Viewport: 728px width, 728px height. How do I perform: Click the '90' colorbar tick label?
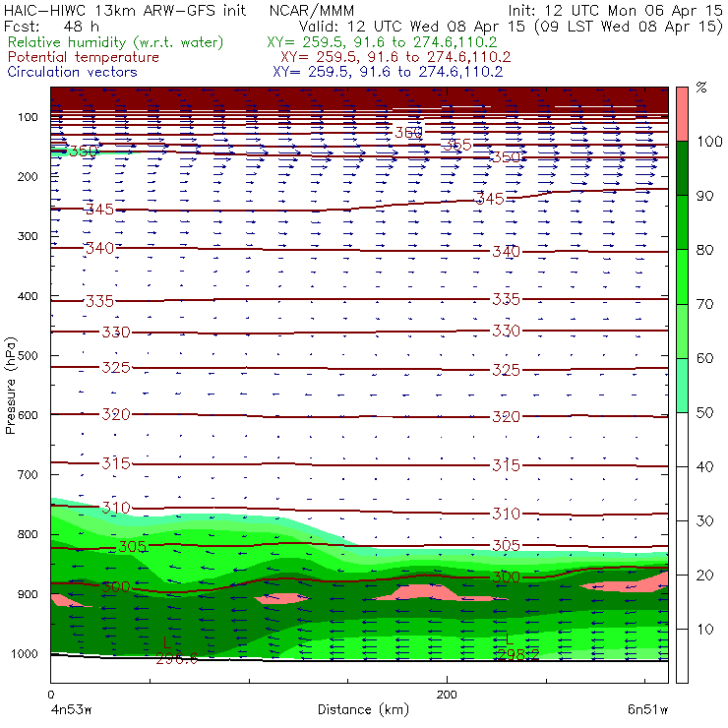[x=704, y=196]
